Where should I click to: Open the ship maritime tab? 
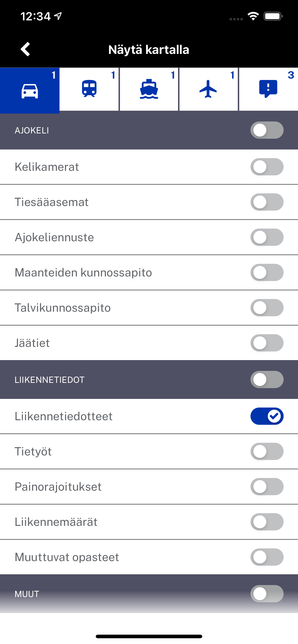click(149, 89)
